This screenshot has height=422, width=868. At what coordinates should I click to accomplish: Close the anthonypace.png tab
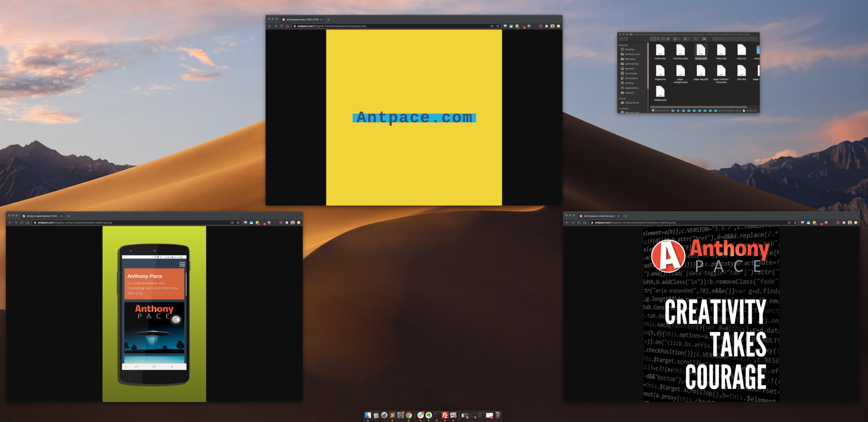pyautogui.click(x=321, y=20)
